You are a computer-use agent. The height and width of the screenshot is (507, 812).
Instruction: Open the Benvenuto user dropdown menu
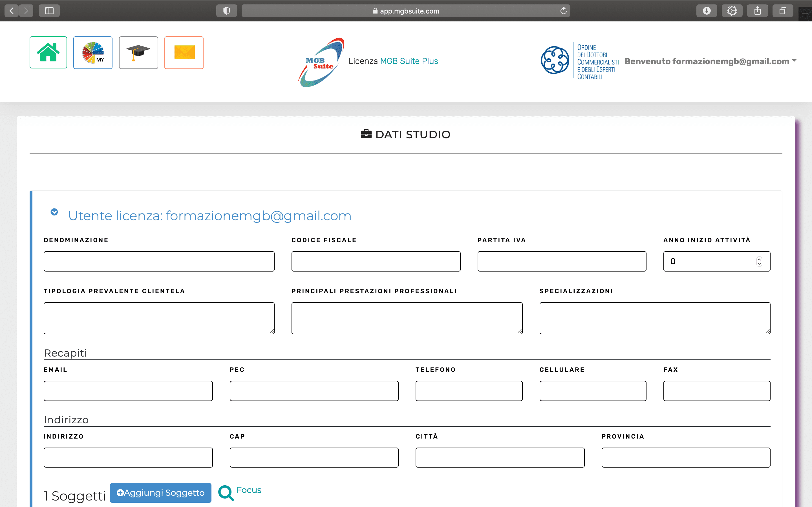tap(710, 61)
